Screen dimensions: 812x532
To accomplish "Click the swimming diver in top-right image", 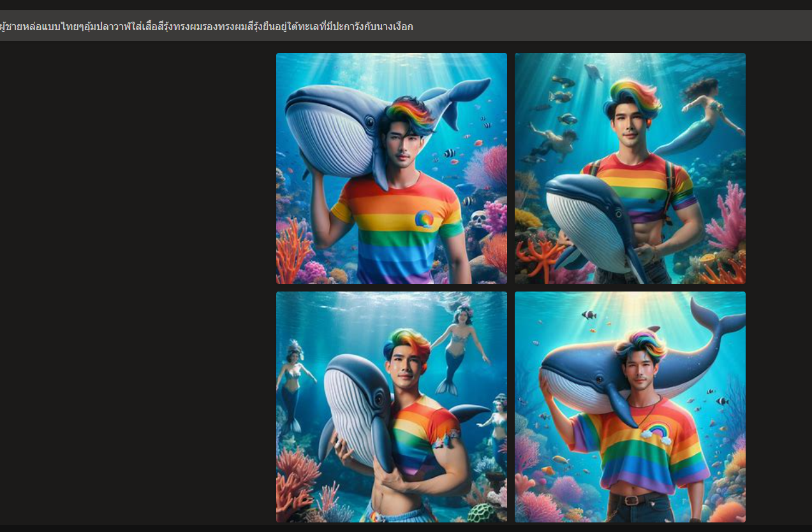I will click(552, 142).
